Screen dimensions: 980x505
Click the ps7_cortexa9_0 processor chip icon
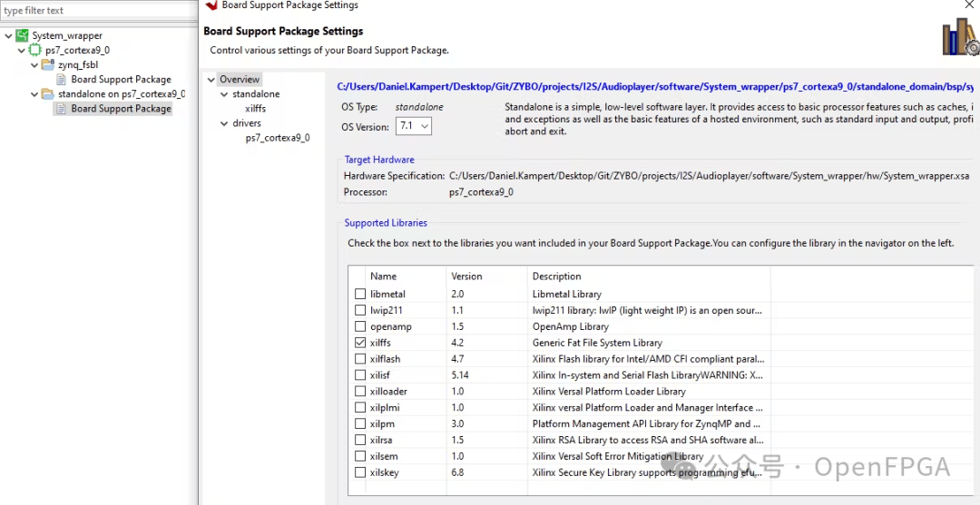coord(35,50)
